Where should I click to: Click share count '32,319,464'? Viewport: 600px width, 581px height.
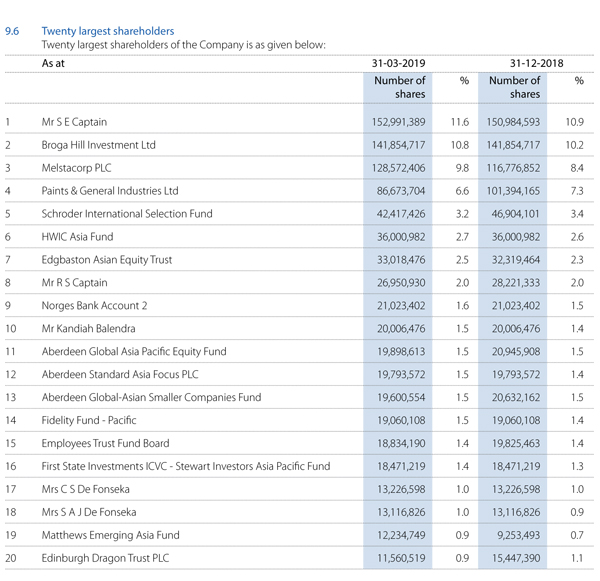pos(515,260)
